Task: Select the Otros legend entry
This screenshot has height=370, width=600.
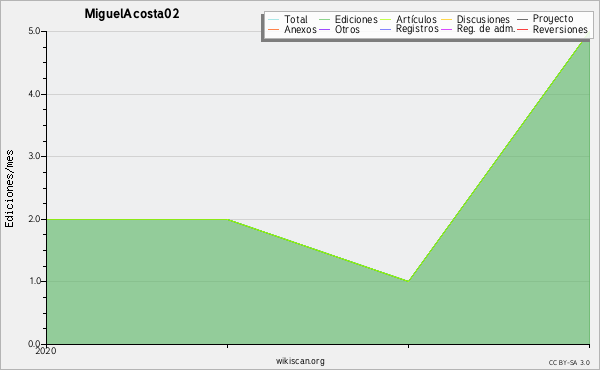Action: [x=339, y=29]
